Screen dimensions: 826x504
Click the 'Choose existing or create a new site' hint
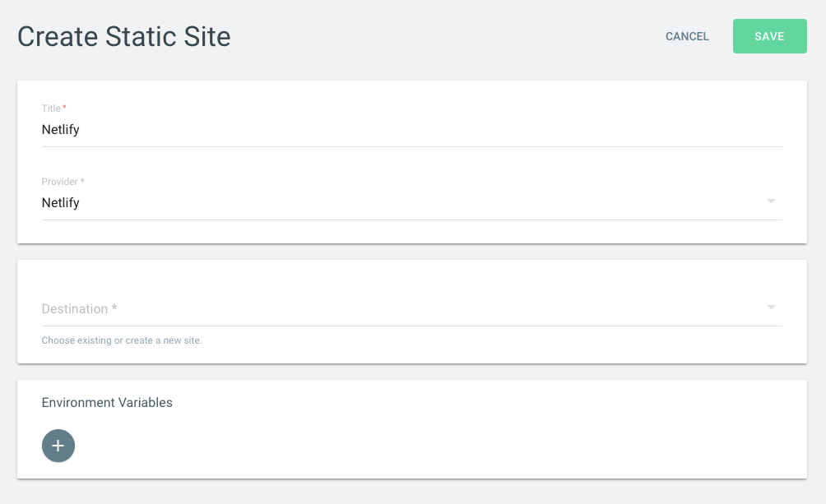coord(122,340)
